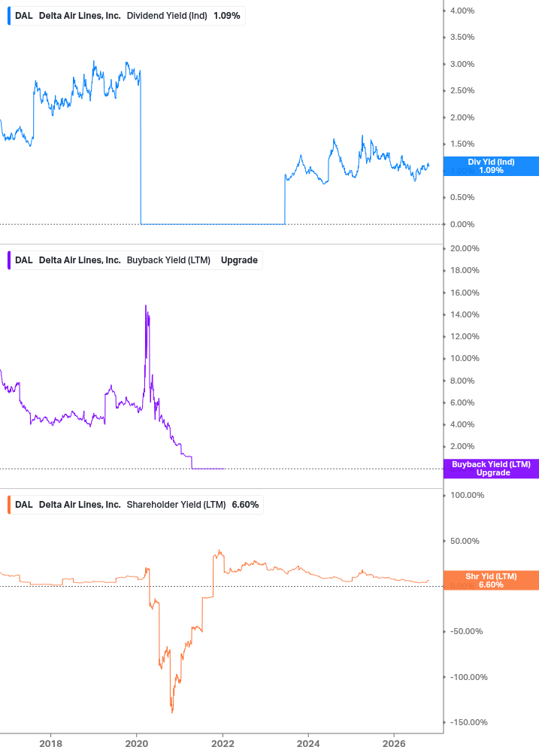The width and height of the screenshot is (539, 756).
Task: Click the 2022 label on the time axis
Action: tap(223, 744)
